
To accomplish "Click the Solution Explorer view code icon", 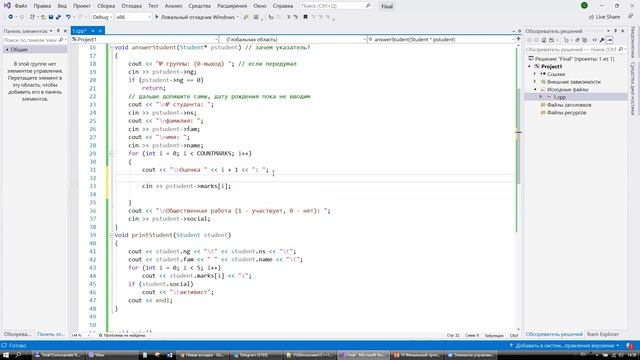I will (594, 40).
